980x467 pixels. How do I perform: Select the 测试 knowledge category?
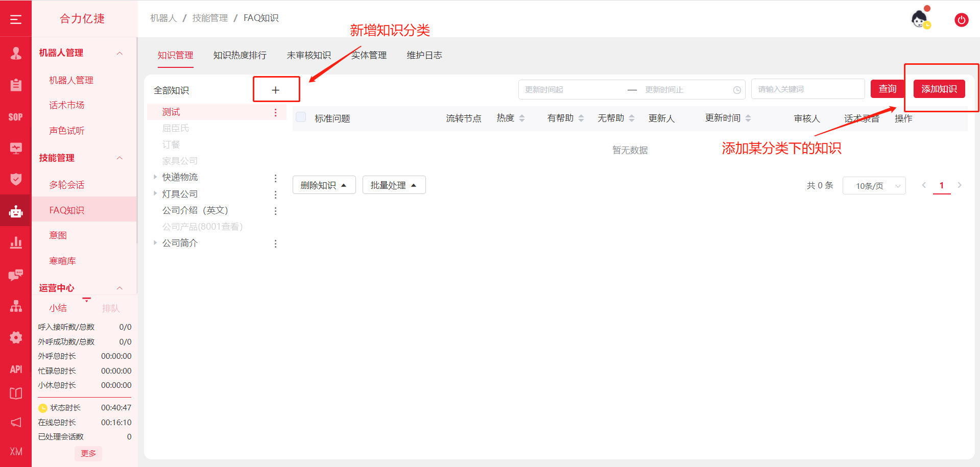[x=171, y=112]
